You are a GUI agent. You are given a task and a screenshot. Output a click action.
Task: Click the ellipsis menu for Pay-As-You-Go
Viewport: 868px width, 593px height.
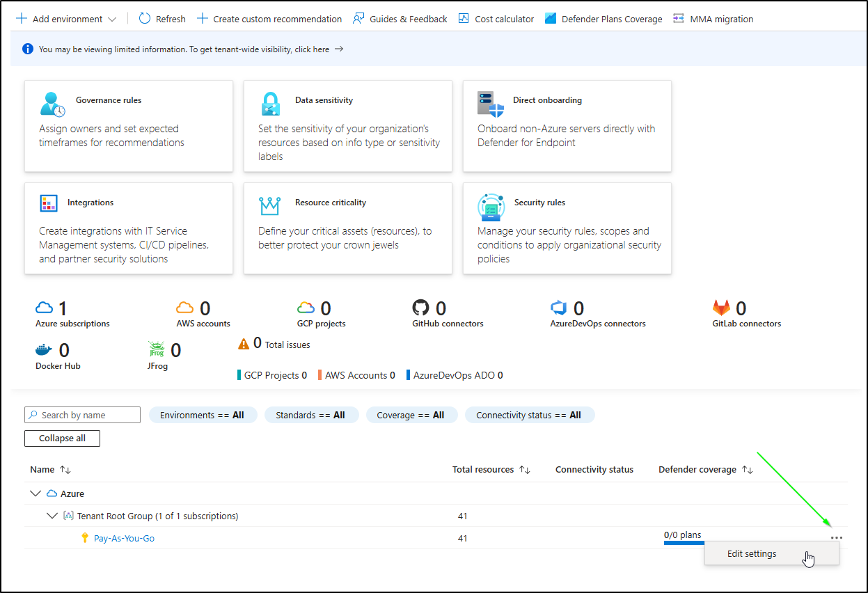click(837, 538)
